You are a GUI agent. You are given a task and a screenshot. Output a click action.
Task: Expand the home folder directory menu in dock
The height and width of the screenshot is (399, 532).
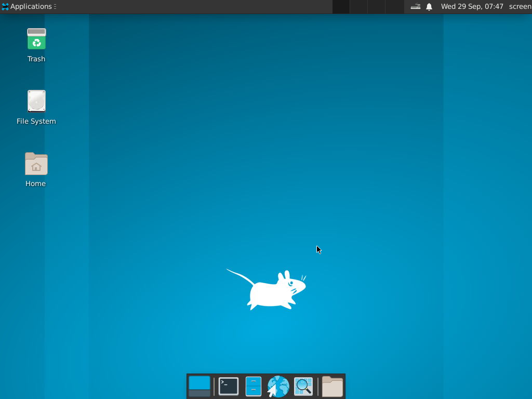(332, 387)
